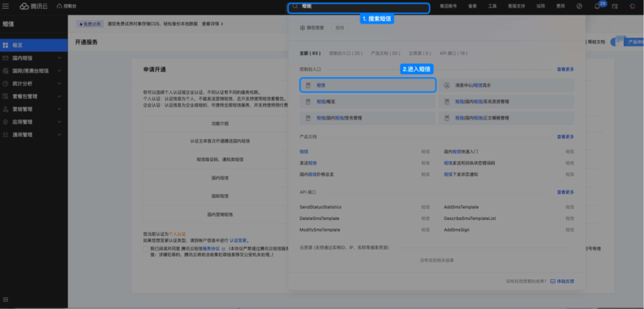Collapse sidebar using bottom-left icon
The image size is (644, 309).
[6, 299]
